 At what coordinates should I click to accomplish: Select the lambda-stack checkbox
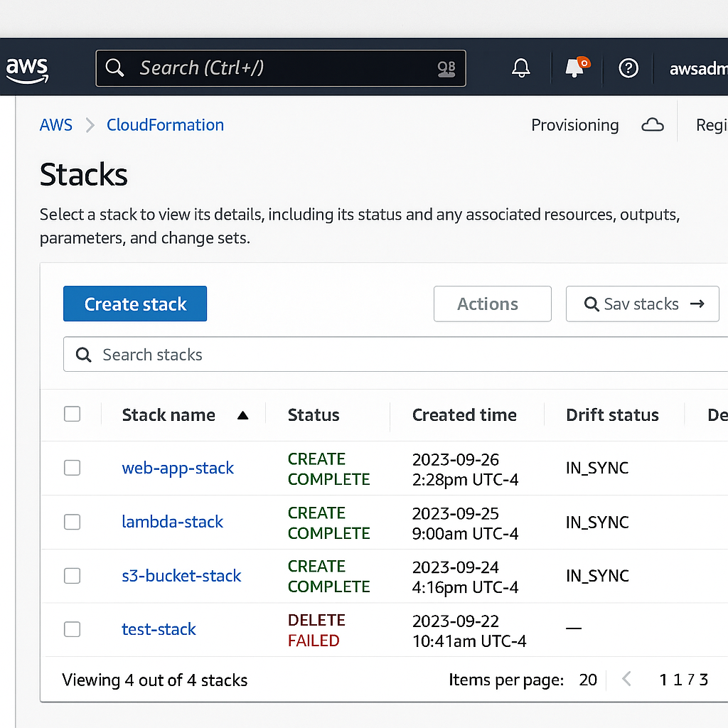click(x=73, y=522)
